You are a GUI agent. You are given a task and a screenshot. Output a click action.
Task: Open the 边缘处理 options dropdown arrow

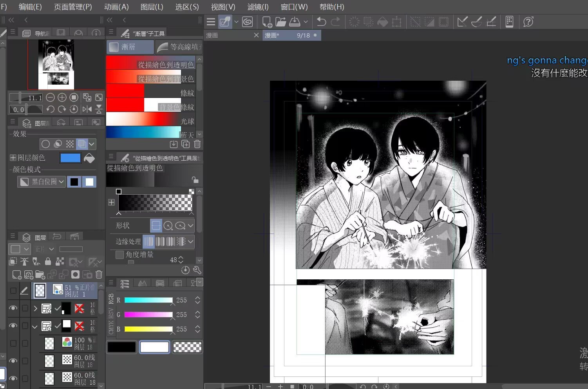tap(191, 241)
